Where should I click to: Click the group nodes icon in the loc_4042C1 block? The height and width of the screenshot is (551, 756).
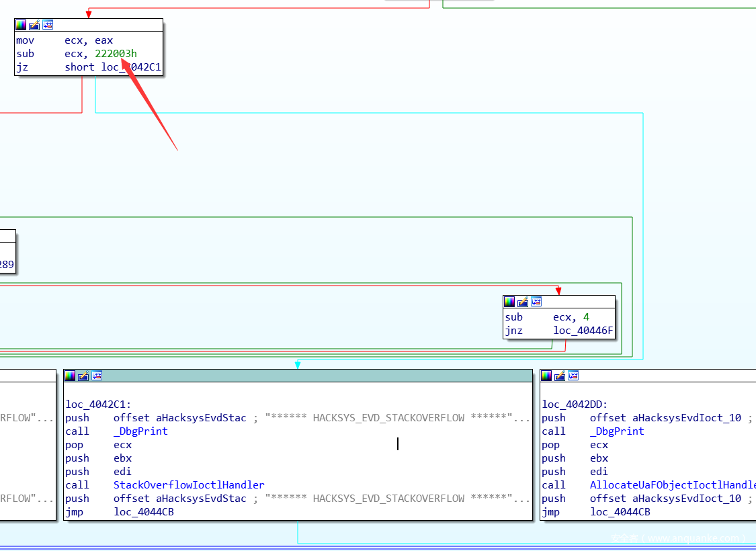[97, 376]
